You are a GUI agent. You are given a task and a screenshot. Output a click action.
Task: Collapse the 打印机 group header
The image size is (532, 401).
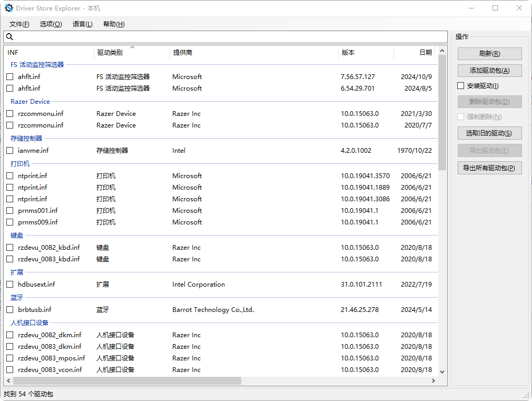coord(20,164)
